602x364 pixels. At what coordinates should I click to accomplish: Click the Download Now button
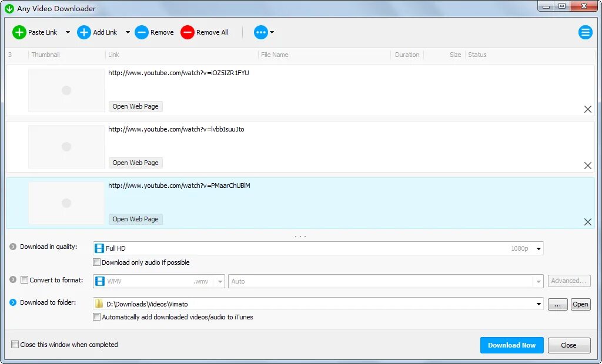point(512,345)
